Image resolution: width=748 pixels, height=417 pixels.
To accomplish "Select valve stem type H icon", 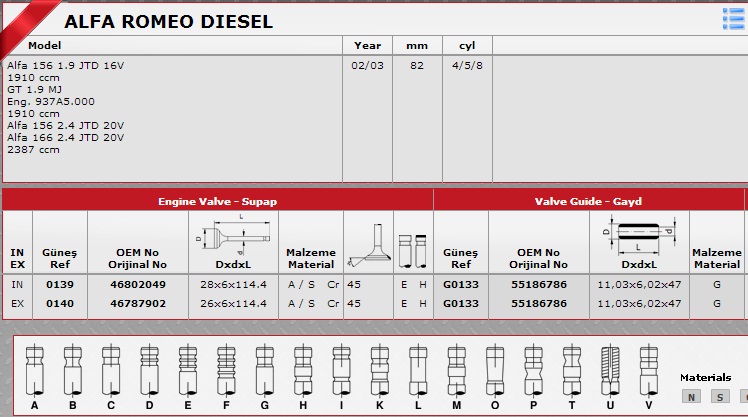I will click(303, 371).
